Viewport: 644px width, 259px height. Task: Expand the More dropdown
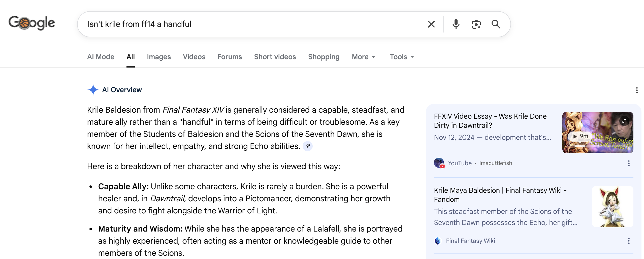pyautogui.click(x=364, y=57)
